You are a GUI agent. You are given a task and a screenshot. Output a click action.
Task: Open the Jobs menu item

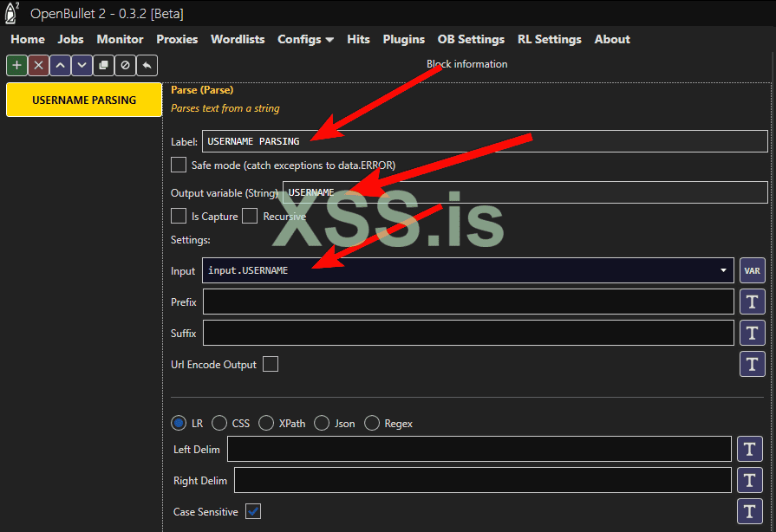tap(70, 40)
